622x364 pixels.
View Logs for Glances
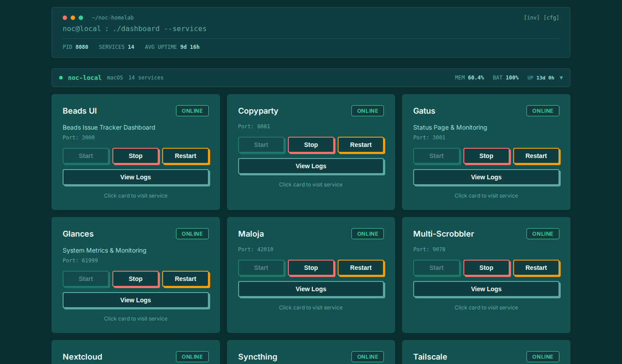point(136,300)
